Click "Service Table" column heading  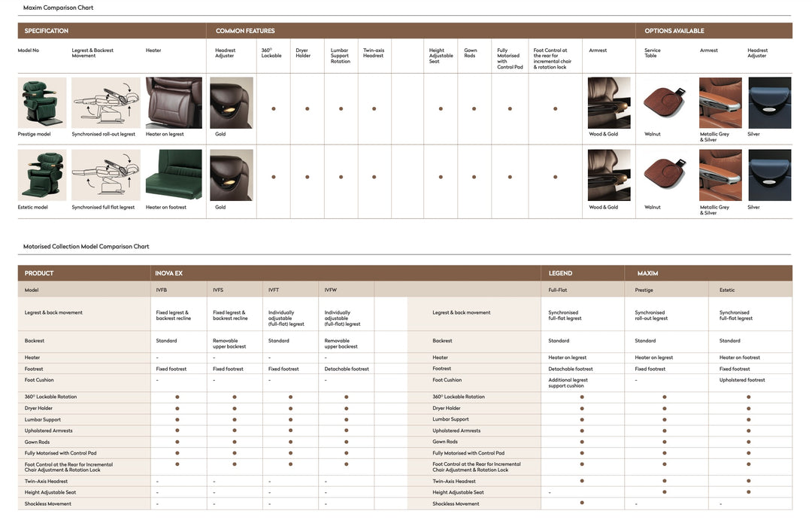point(653,53)
